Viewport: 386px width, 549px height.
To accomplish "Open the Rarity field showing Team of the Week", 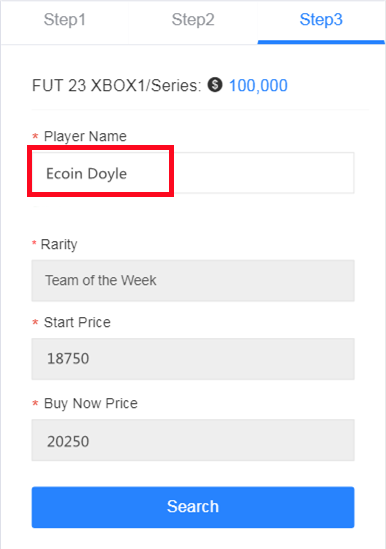I will 193,280.
